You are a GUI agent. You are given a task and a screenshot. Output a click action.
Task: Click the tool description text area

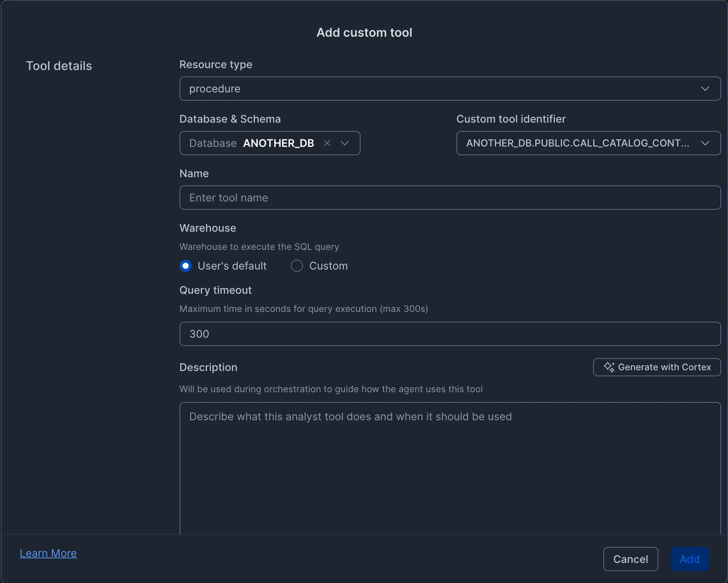click(x=450, y=454)
